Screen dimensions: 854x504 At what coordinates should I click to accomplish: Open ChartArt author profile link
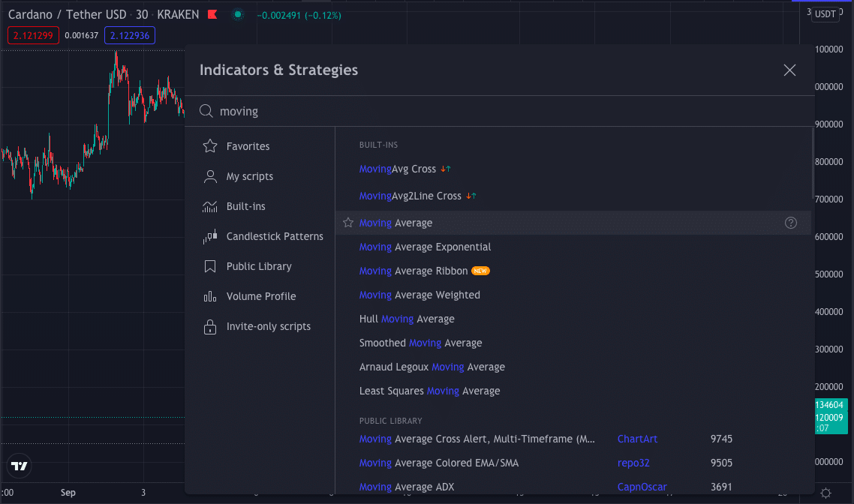[637, 439]
